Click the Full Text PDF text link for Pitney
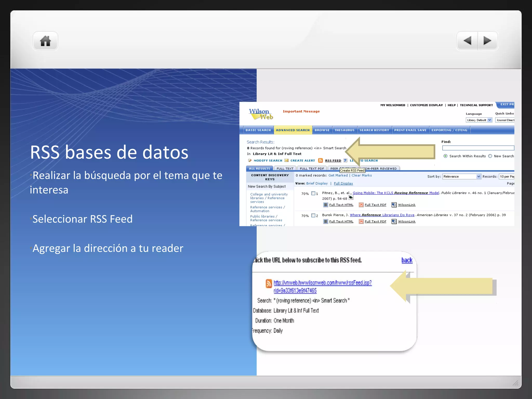This screenshot has height=399, width=532. [x=375, y=205]
